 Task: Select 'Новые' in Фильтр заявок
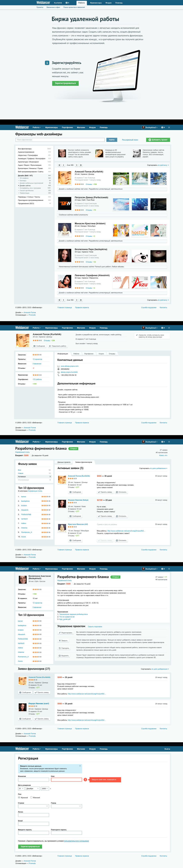click(21, 473)
